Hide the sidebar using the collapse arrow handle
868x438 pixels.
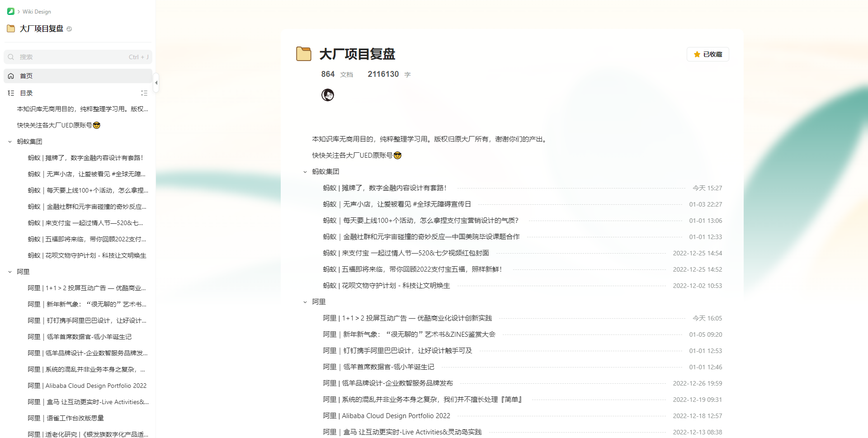pyautogui.click(x=156, y=83)
